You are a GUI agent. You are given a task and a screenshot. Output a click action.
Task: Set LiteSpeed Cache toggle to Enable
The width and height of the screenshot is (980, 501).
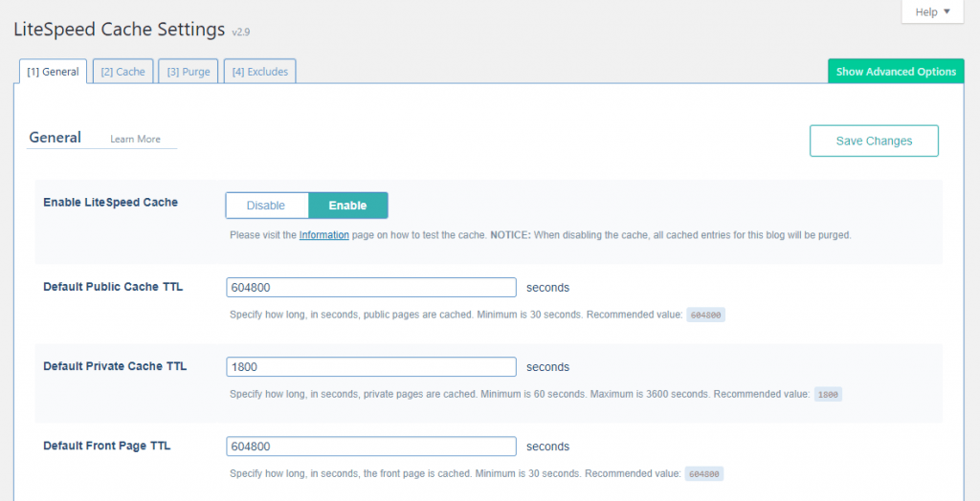348,206
